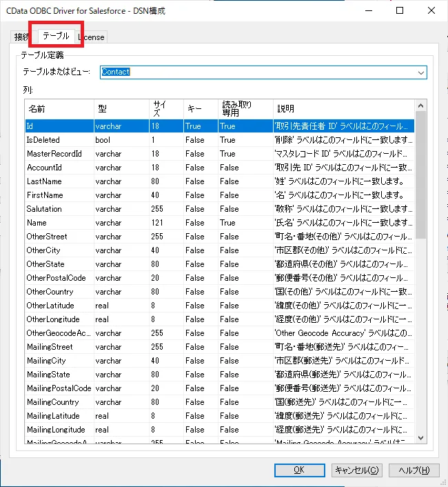Screen dimensions: 448x487
Task: Click the ヘルプ button
Action: [x=414, y=470]
